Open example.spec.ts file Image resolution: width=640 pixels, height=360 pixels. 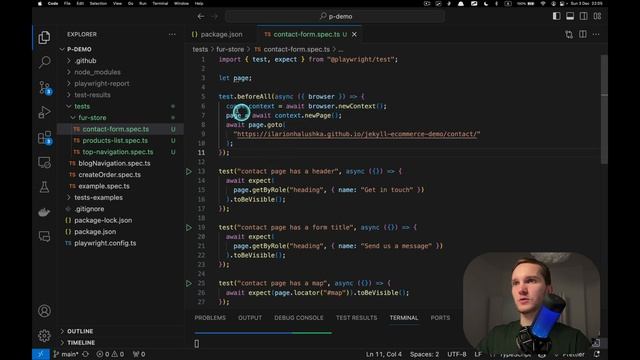(104, 186)
